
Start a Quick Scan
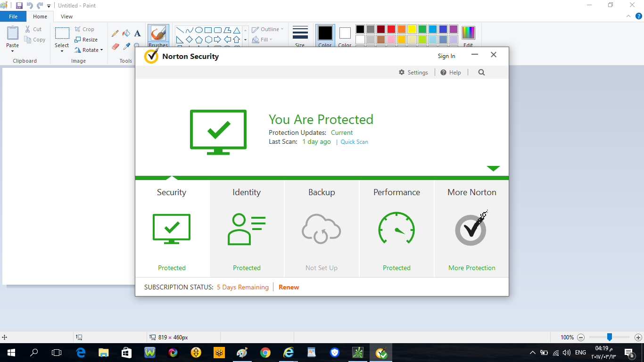click(355, 142)
